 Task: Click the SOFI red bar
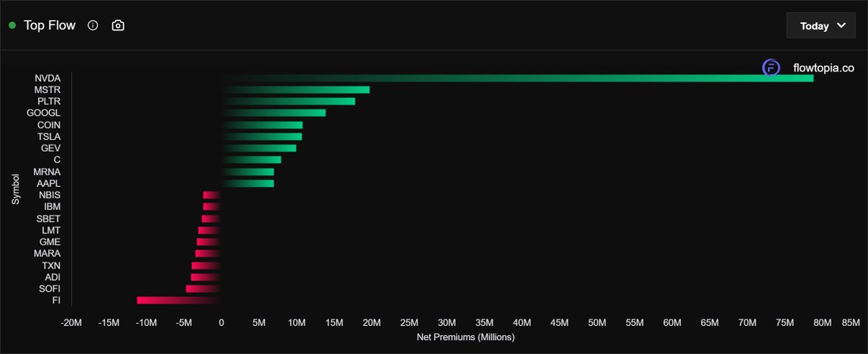[203, 289]
